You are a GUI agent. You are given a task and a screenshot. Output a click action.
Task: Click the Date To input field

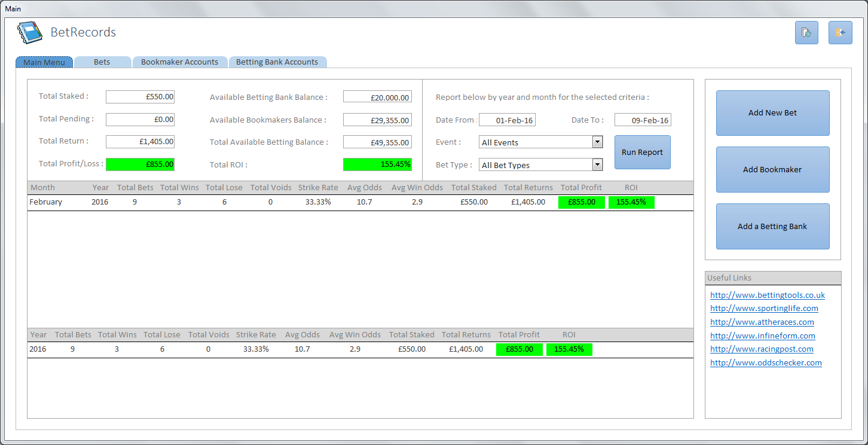(643, 120)
